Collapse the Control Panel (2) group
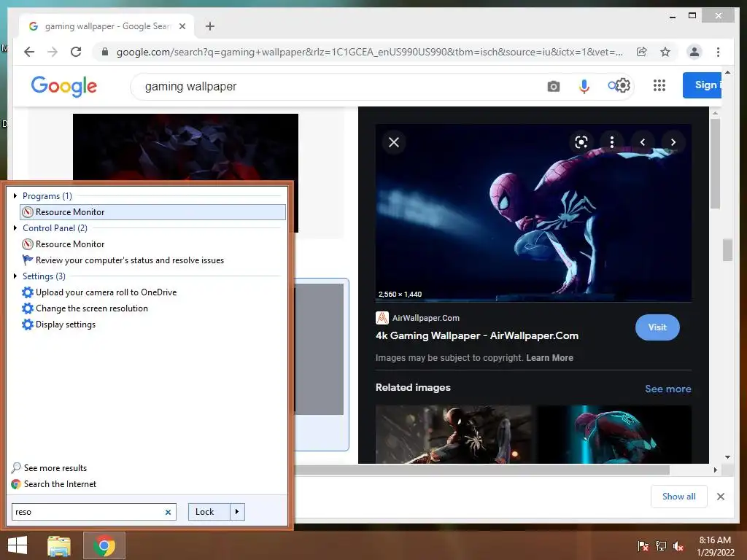The height and width of the screenshot is (560, 747). pos(15,228)
